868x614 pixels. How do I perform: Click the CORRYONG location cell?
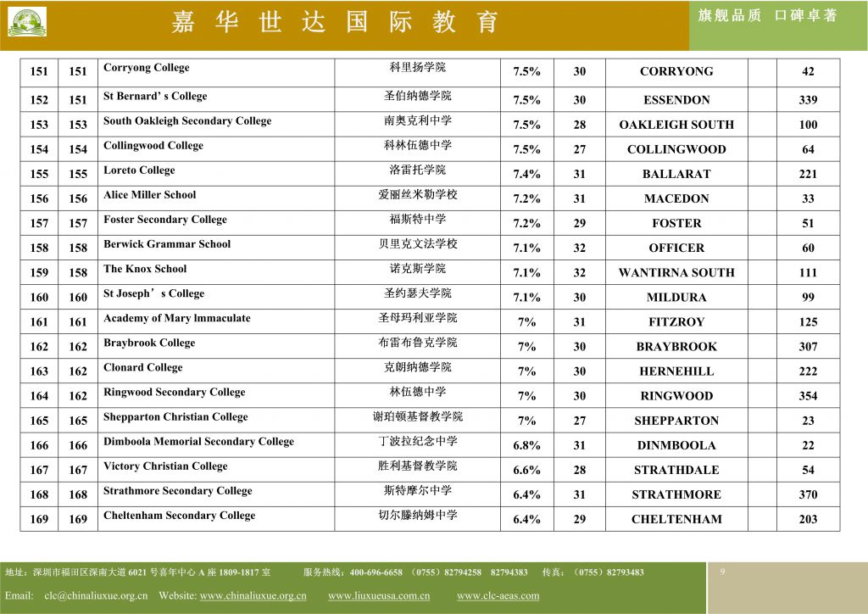coord(676,71)
